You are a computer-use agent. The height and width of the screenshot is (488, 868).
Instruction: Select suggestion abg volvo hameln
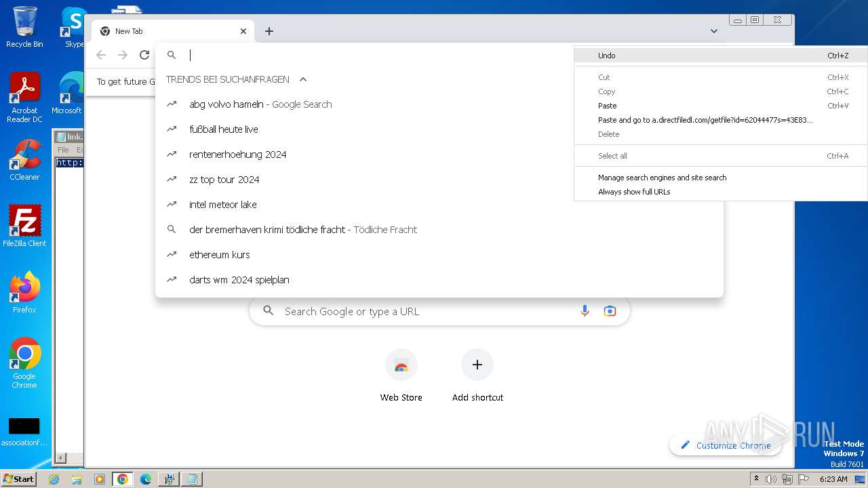click(439, 104)
